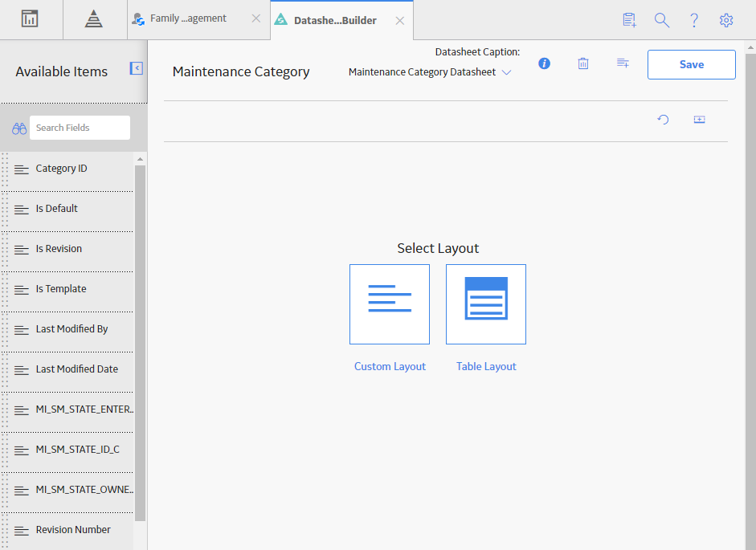
Task: Focus the Search Fields input
Action: [80, 128]
